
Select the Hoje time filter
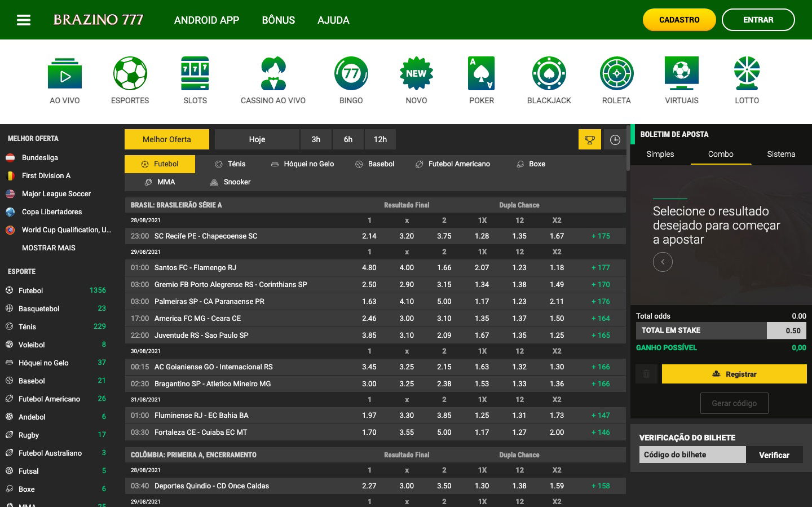click(x=257, y=139)
